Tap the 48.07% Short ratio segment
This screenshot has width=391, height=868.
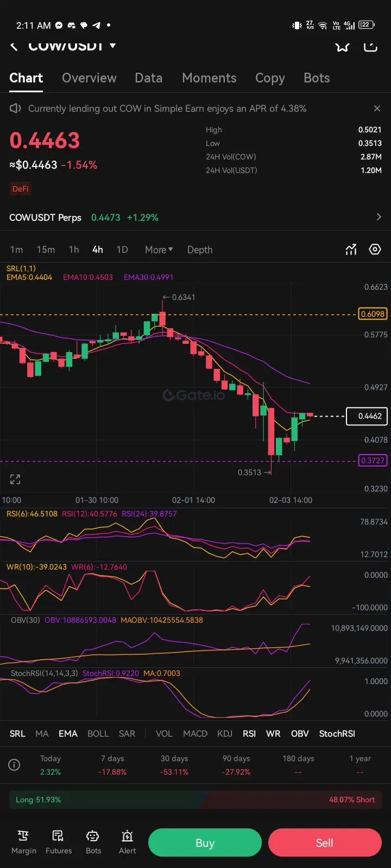(293, 800)
